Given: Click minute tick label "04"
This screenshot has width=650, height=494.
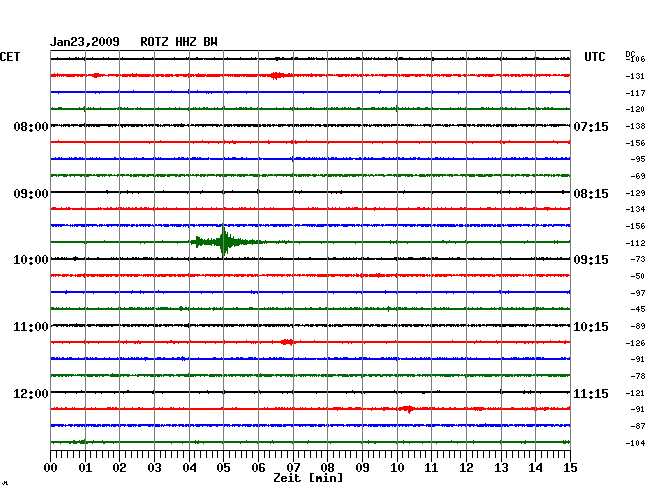Looking at the screenshot, I should [189, 467].
